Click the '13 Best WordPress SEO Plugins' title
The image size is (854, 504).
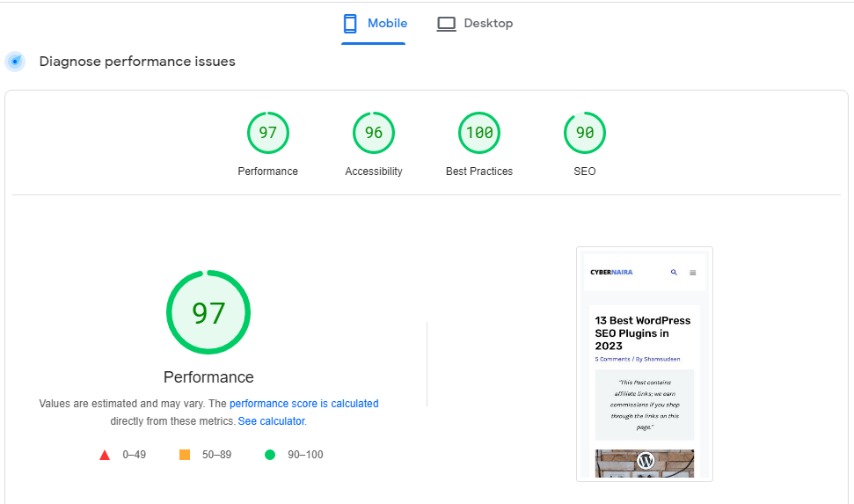pyautogui.click(x=643, y=332)
